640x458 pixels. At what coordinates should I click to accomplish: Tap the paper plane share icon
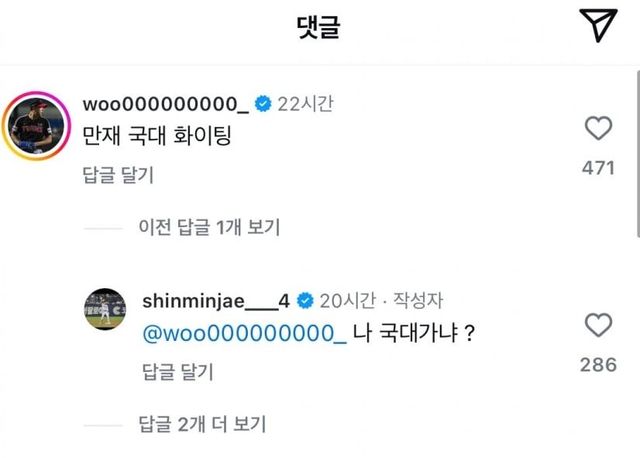pos(597,27)
